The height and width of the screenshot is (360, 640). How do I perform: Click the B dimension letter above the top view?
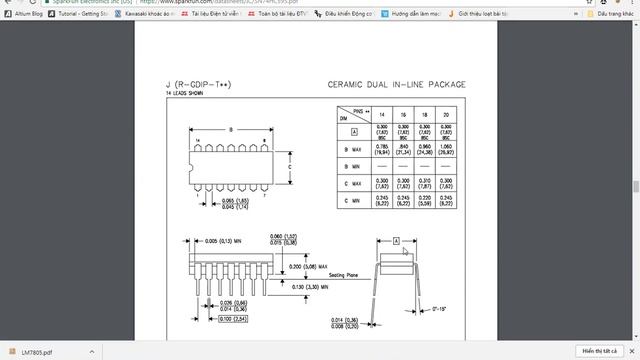(231, 130)
